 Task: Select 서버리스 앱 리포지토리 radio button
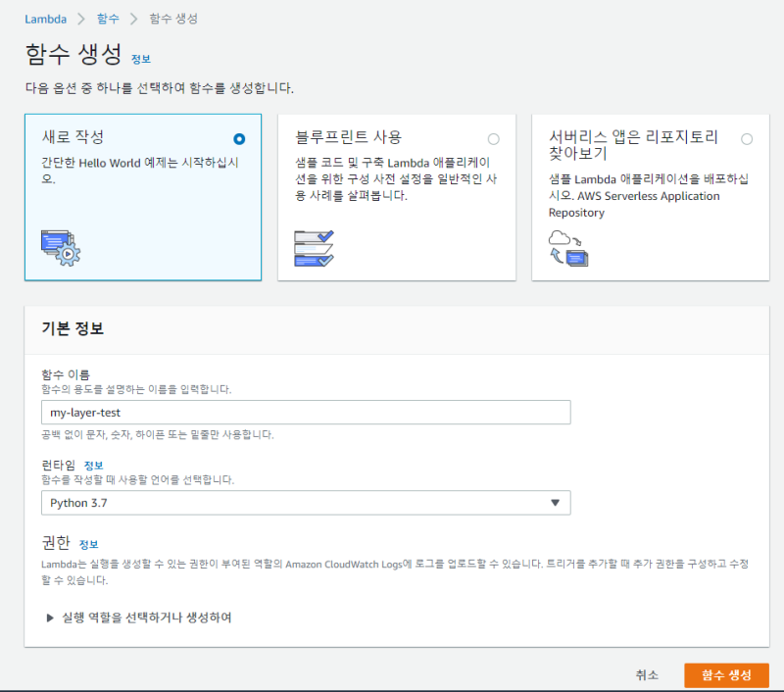click(x=747, y=139)
